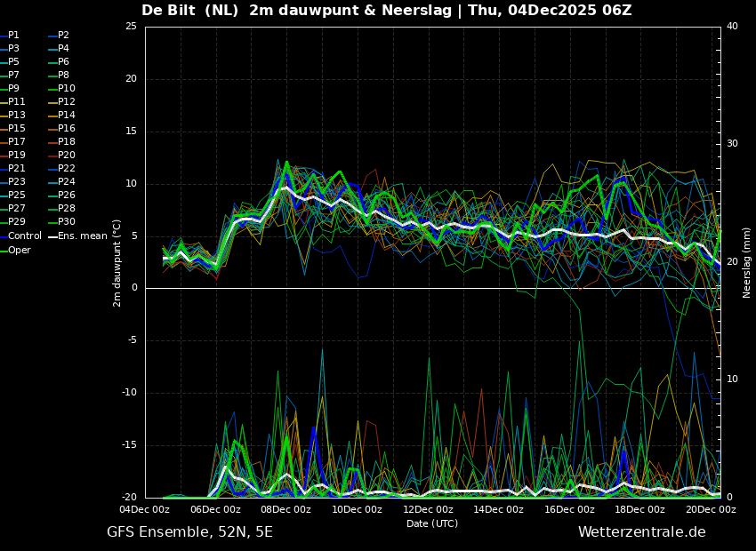Click the P9 legend entry

(x=10, y=89)
